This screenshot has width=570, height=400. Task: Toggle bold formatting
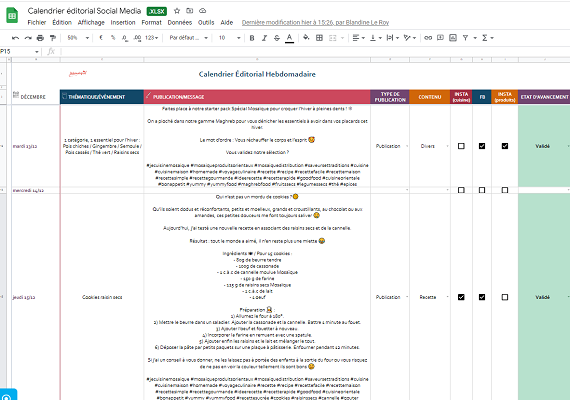point(252,38)
